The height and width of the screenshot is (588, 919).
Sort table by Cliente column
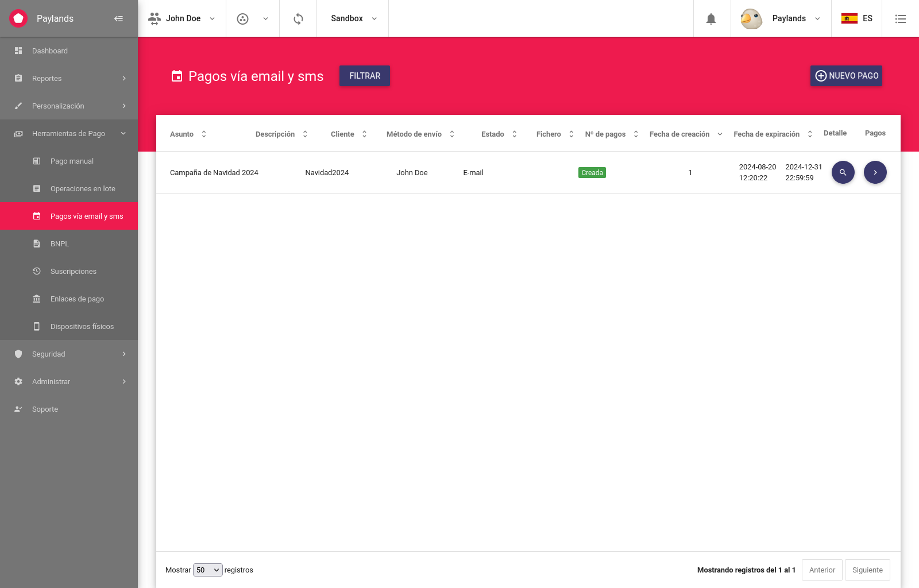(349, 134)
